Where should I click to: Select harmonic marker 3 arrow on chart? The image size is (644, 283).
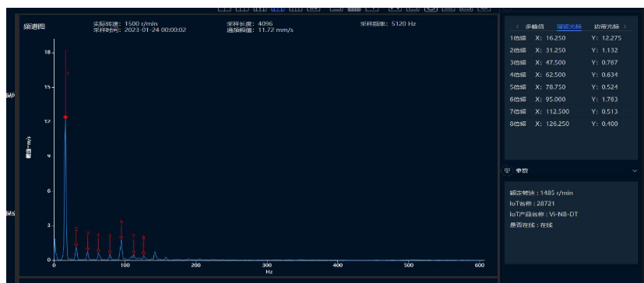click(87, 242)
